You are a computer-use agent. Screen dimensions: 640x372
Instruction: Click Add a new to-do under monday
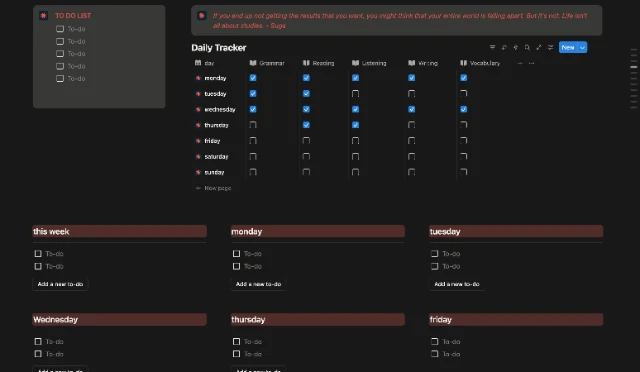coord(258,284)
